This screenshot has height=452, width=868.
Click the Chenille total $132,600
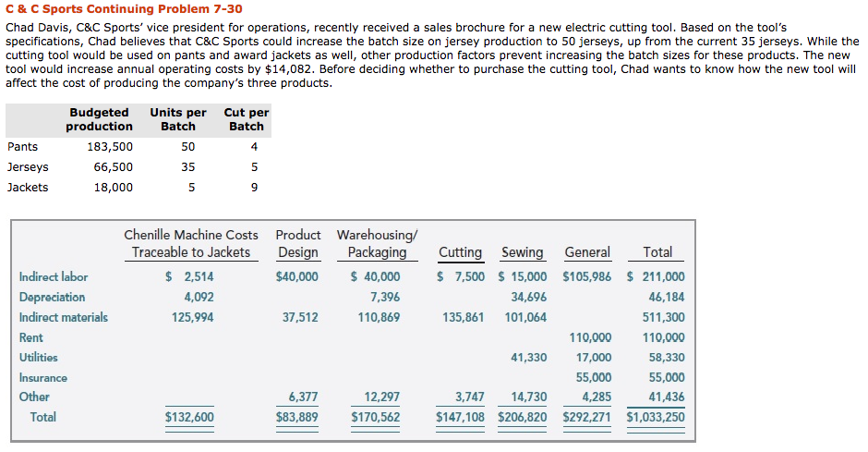tap(189, 417)
